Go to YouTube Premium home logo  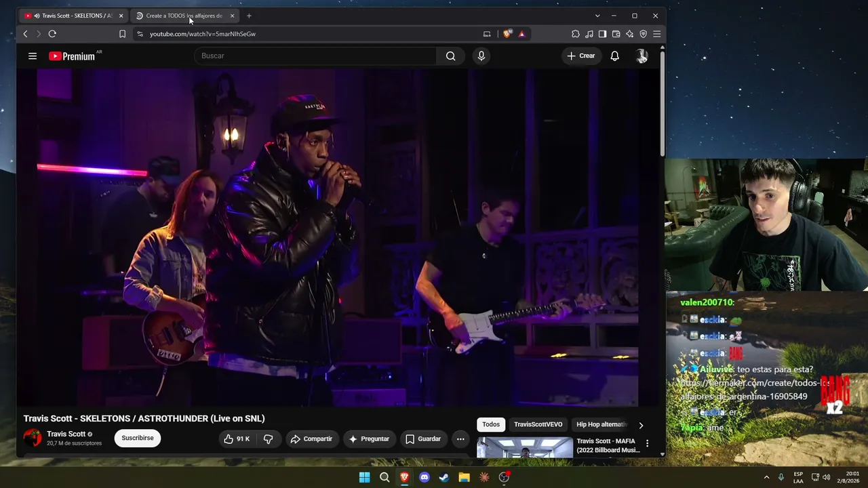click(x=72, y=56)
